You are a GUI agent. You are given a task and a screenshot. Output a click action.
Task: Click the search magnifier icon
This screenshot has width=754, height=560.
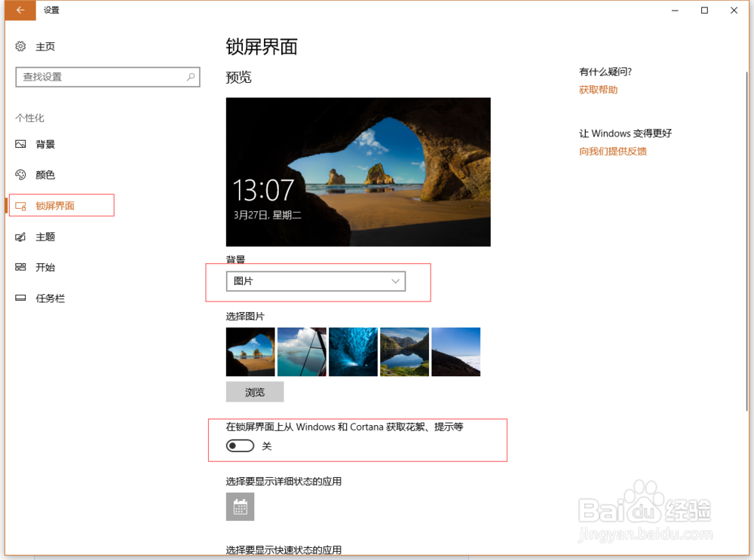click(x=191, y=77)
